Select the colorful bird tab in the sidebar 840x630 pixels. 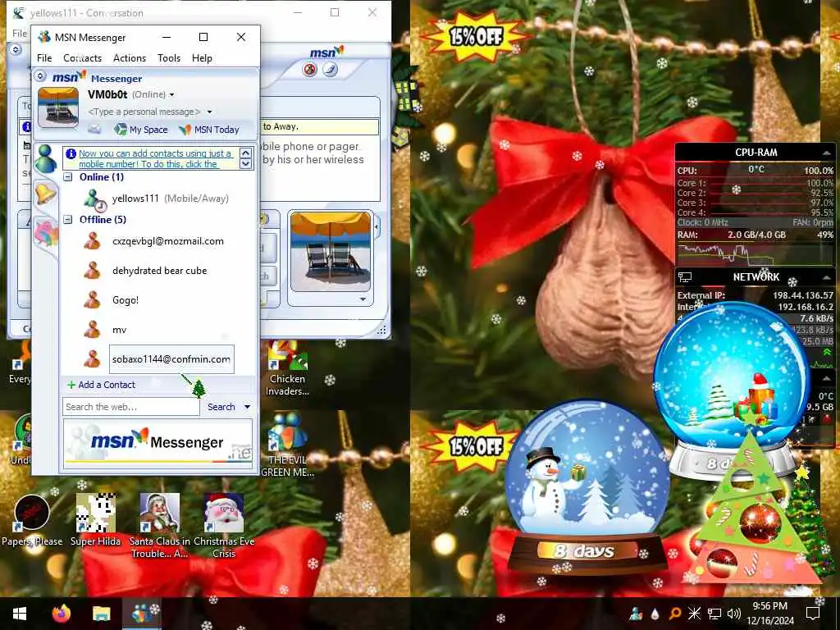(x=46, y=234)
